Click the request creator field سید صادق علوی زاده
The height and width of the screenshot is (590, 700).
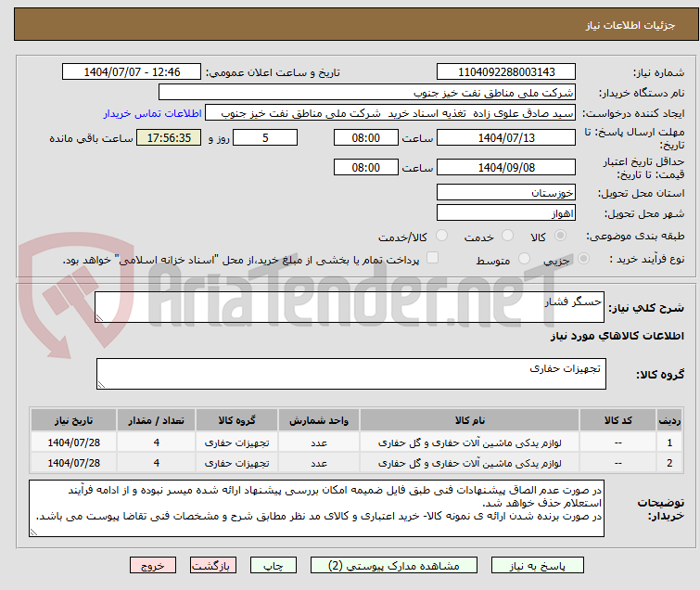point(390,113)
